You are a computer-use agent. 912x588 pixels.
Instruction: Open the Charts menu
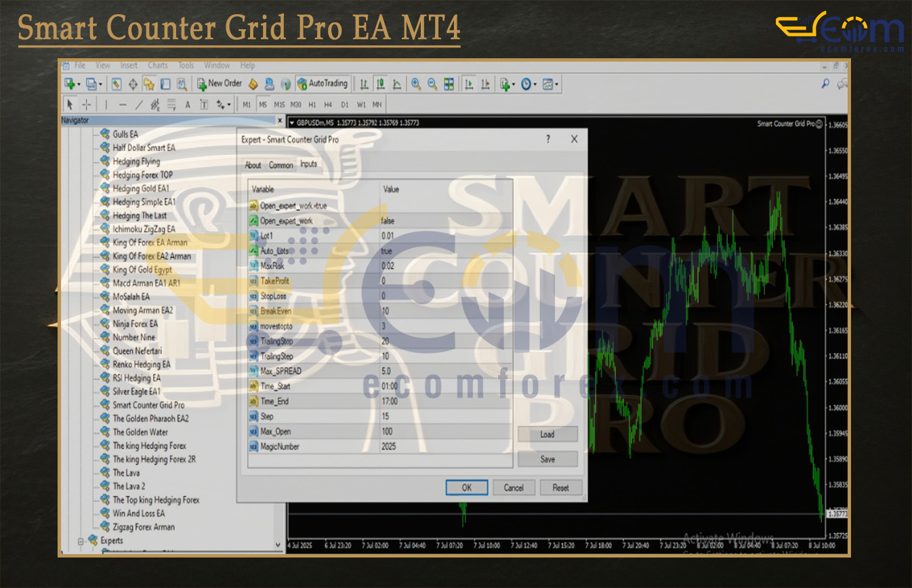(x=157, y=66)
